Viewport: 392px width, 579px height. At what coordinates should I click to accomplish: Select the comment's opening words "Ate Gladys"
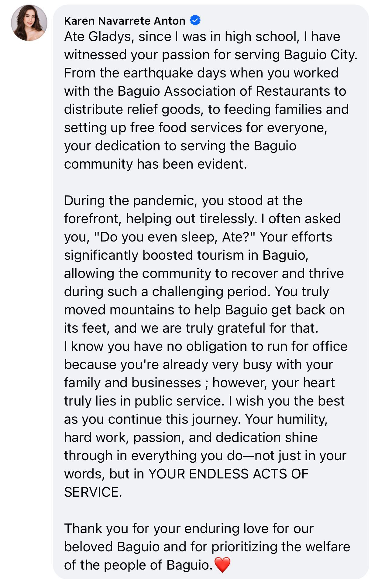97,37
